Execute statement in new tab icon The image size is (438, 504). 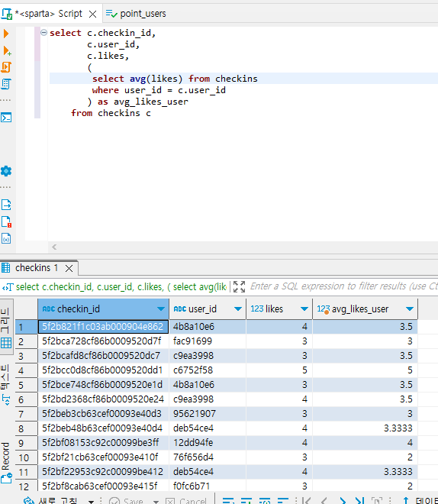(7, 50)
